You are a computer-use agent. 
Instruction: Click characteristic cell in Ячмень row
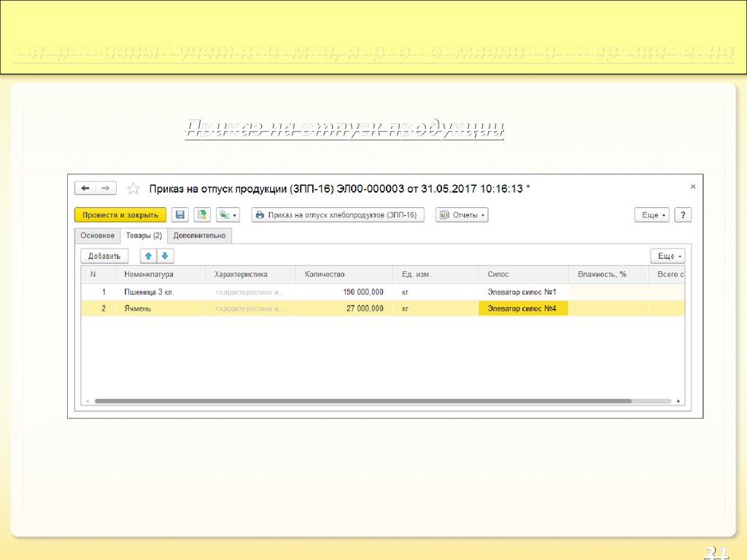(x=251, y=308)
